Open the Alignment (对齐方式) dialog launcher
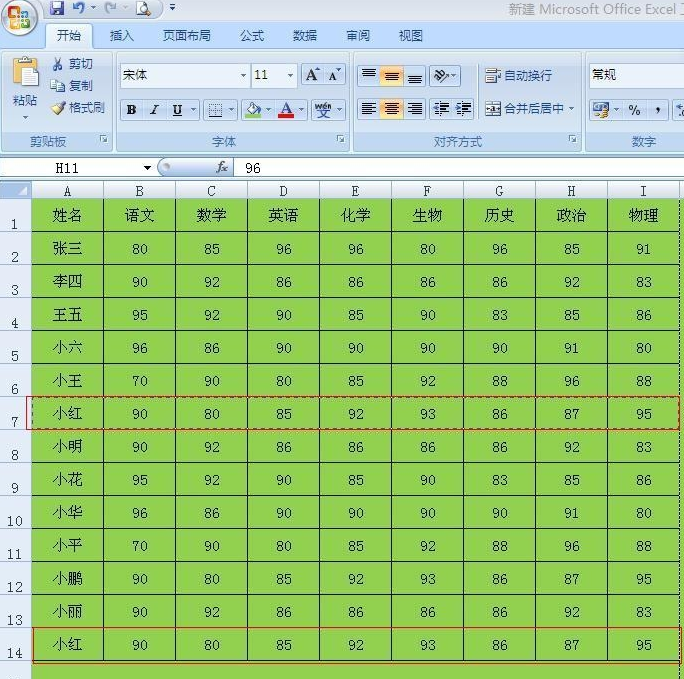The image size is (684, 679). (572, 139)
